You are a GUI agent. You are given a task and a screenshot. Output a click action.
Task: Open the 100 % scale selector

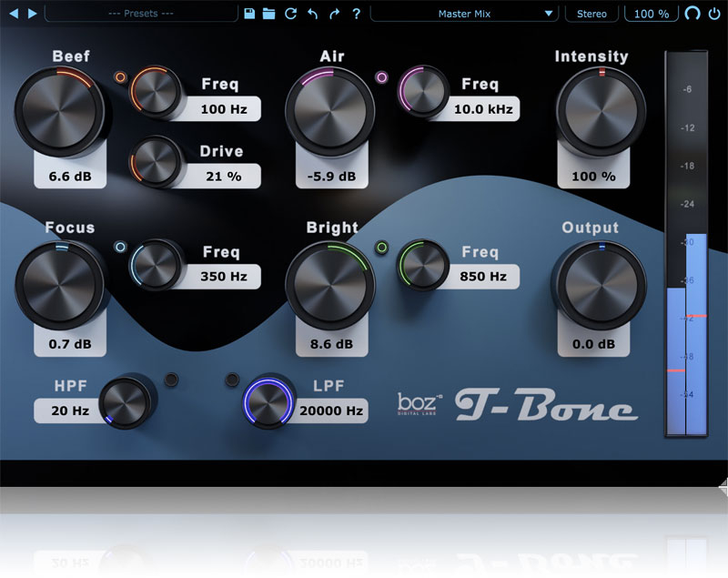(652, 14)
